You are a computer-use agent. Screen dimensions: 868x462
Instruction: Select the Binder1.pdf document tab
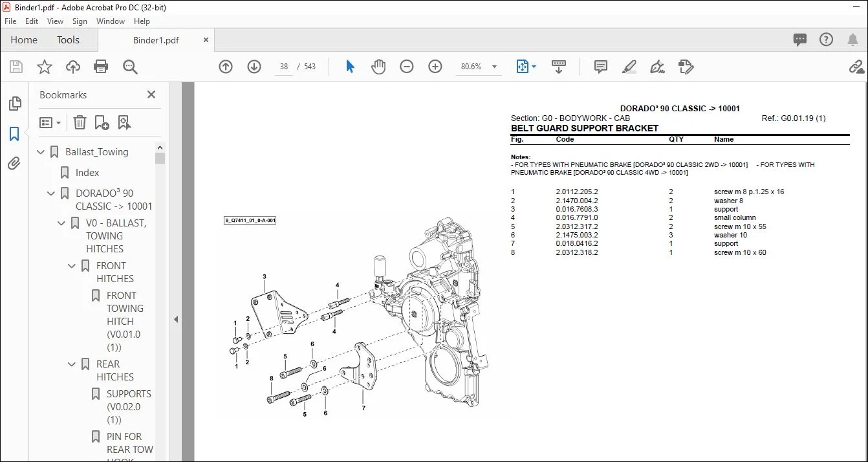tap(156, 40)
